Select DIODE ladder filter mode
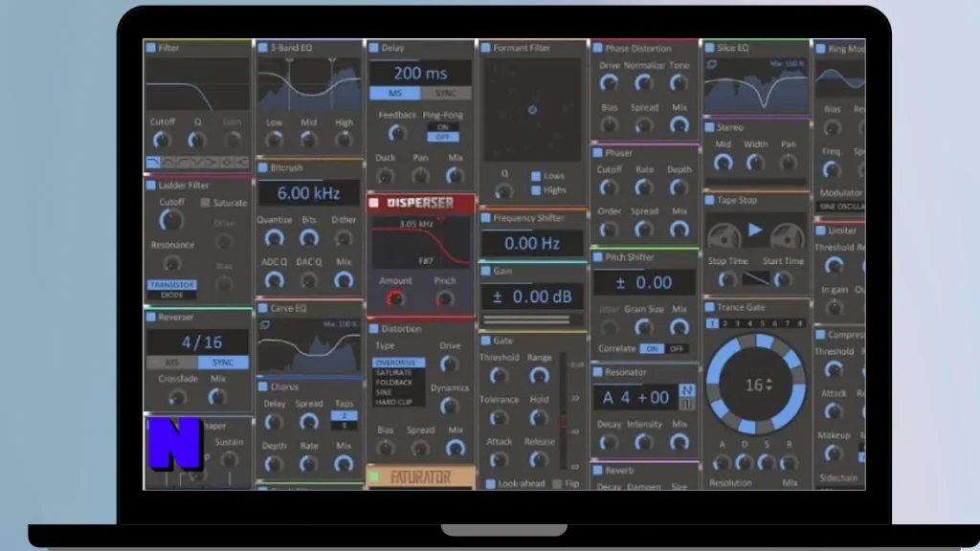980x551 pixels. coord(172,295)
